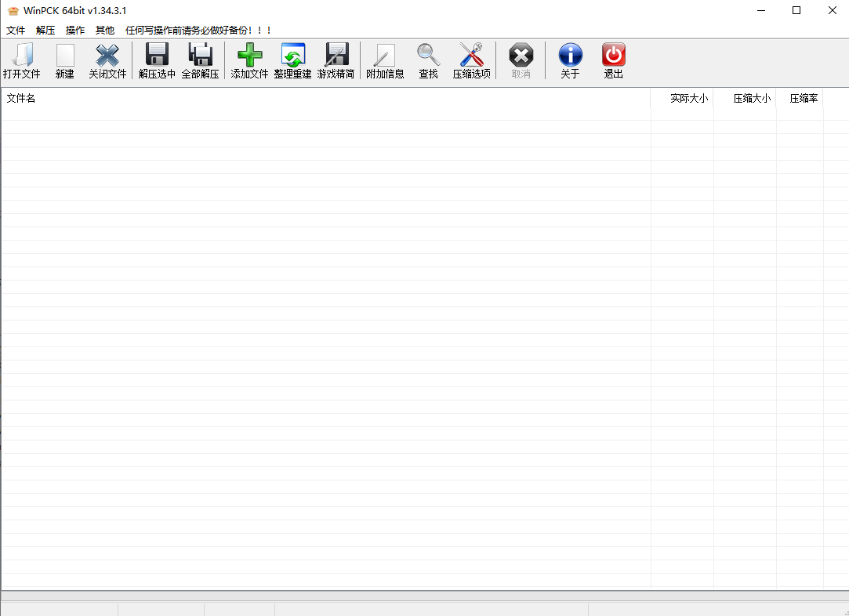The height and width of the screenshot is (616, 849).
Task: Run 整理重建 (Rebuild) from the toolbar
Action: pos(292,56)
